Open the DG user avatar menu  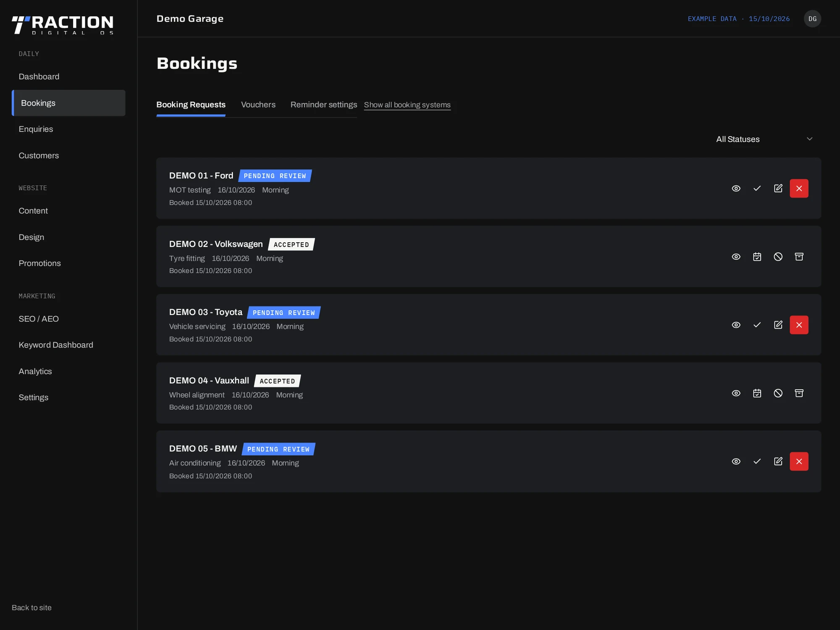click(812, 19)
